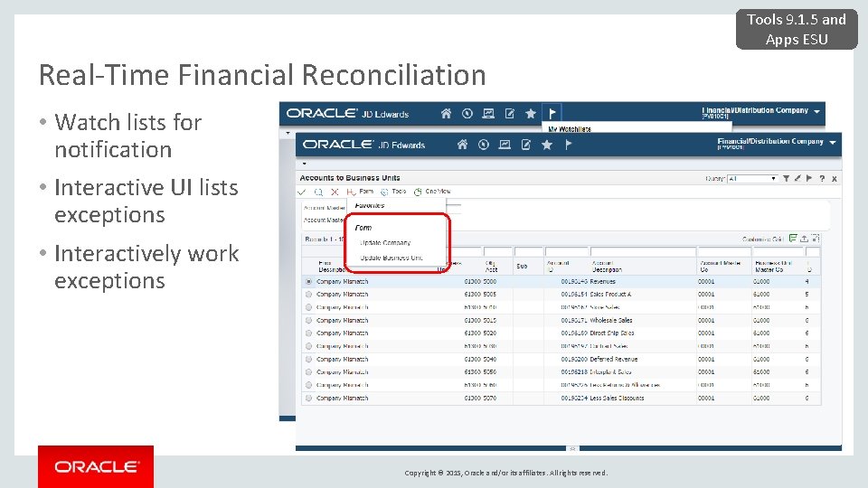Click the Wholesale Sales cell
Screen dimensions: 868x488
click(610, 320)
